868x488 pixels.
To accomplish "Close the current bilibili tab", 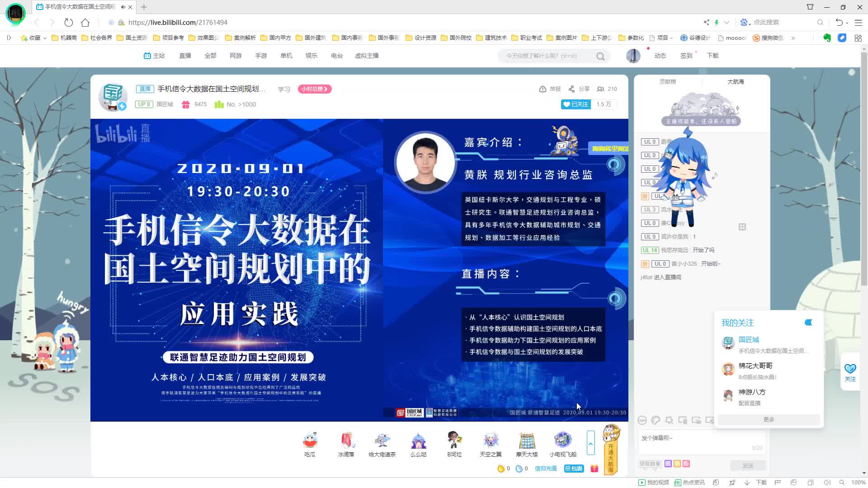I will coord(130,7).
